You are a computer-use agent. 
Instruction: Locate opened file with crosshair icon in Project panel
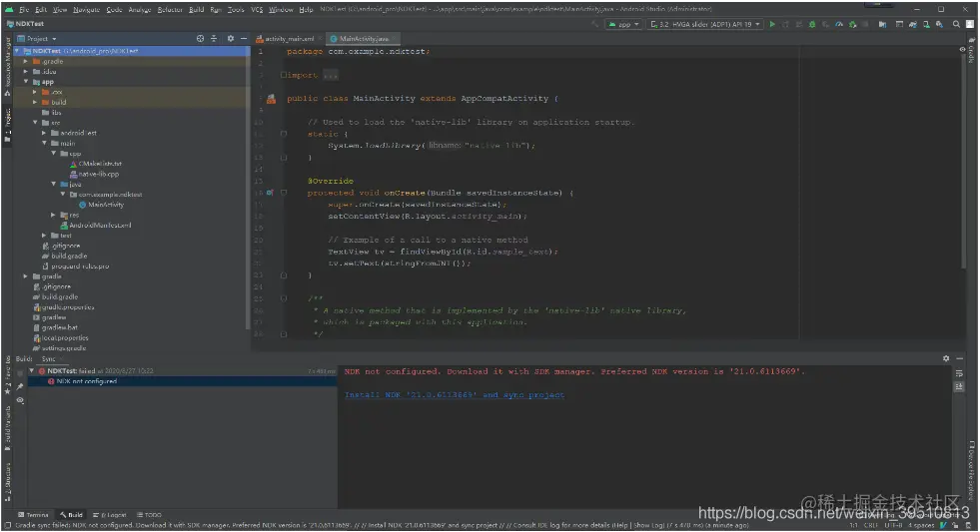pyautogui.click(x=200, y=39)
